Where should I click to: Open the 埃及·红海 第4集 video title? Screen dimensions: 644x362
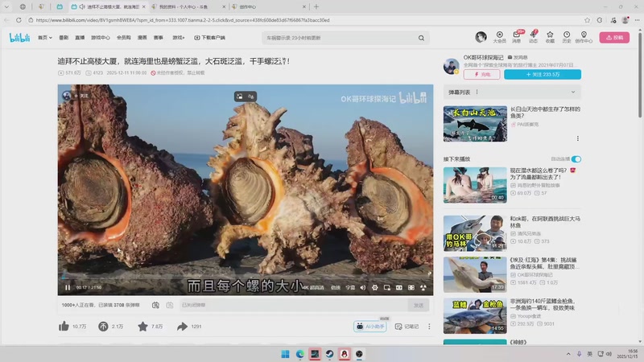(x=545, y=263)
